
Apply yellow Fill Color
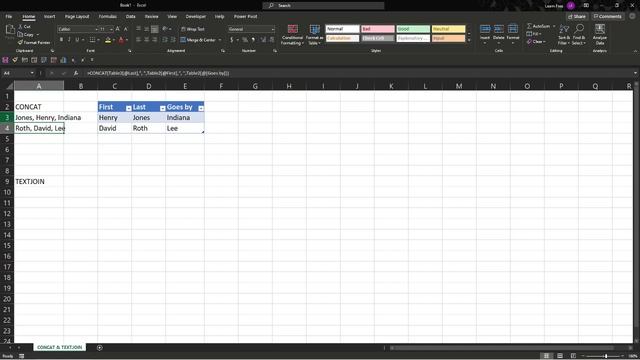coord(108,40)
